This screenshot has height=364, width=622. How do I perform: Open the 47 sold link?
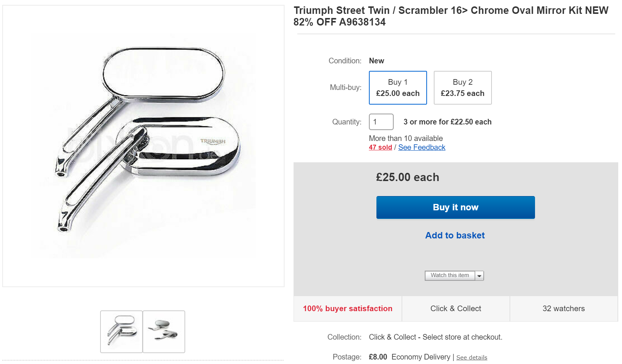pyautogui.click(x=380, y=147)
